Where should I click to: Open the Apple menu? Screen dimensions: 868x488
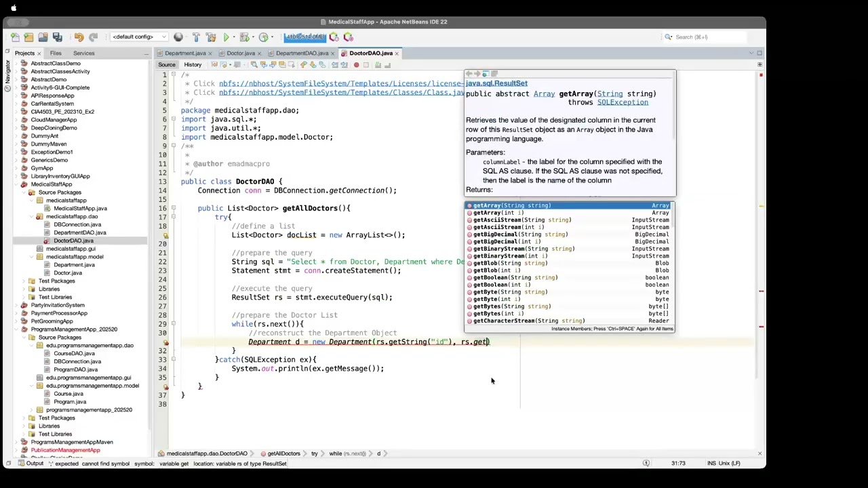14,8
